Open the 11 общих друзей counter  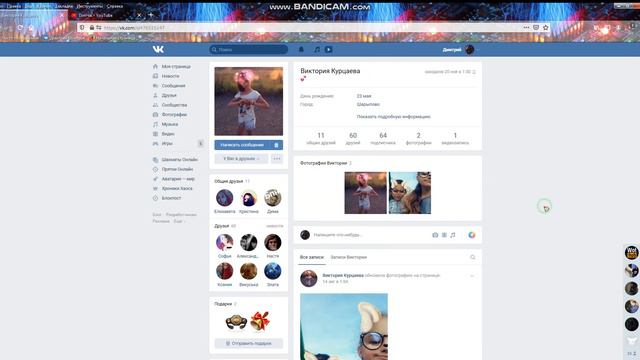321,138
